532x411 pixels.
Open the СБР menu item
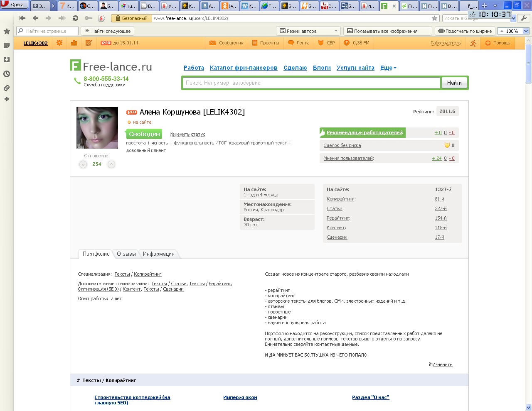(326, 43)
